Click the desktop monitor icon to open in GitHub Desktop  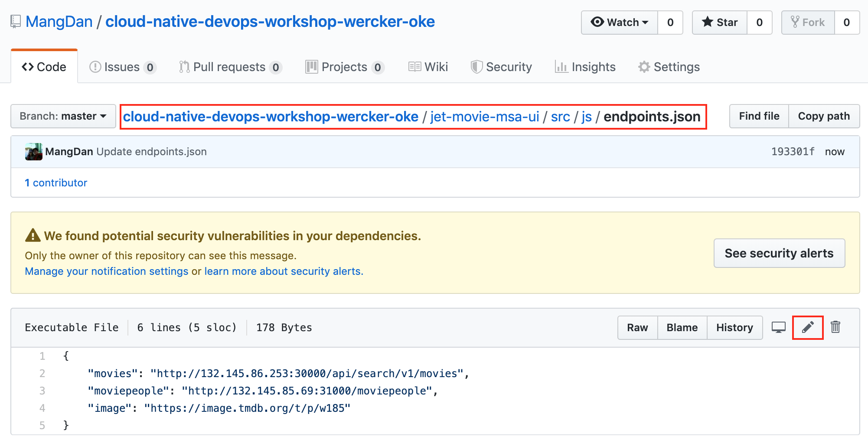779,328
